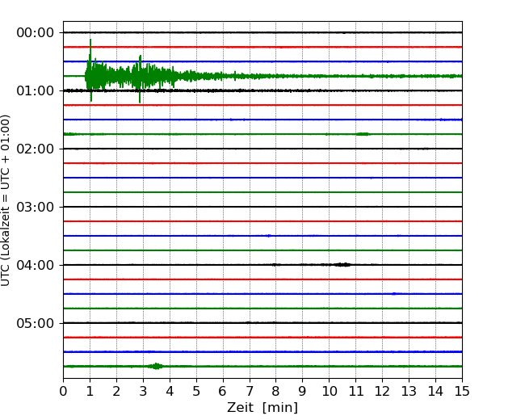The height and width of the screenshot is (420, 525).
Task: Click the green disturbance near minute 11 at 01:45
Action: [363, 133]
